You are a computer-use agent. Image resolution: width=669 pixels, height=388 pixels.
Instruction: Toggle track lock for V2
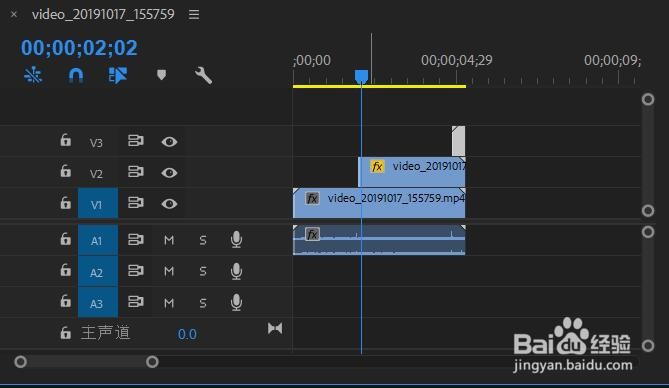tap(65, 171)
